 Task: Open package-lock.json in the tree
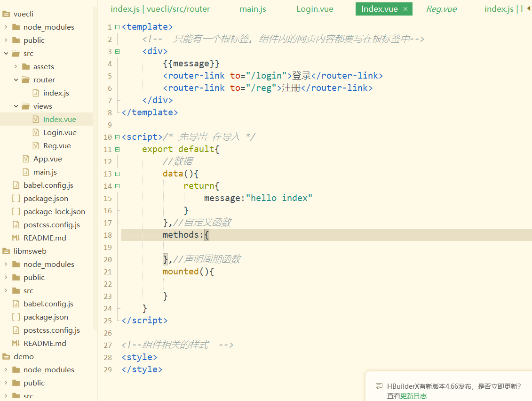[x=54, y=211]
